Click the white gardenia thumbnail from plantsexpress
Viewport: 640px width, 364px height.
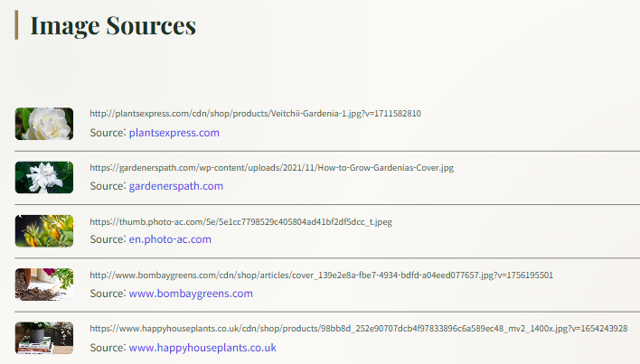tap(44, 124)
